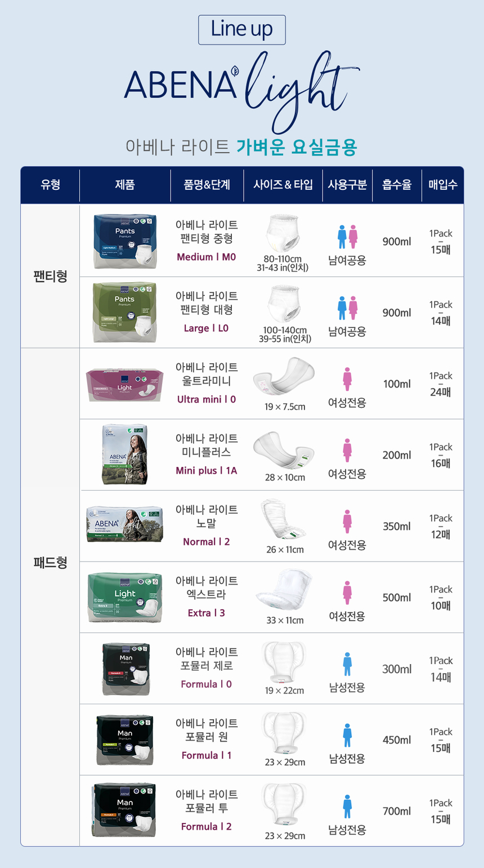The image size is (484, 868).
Task: Click the male icon in Formula 2 row
Action: pyautogui.click(x=347, y=807)
